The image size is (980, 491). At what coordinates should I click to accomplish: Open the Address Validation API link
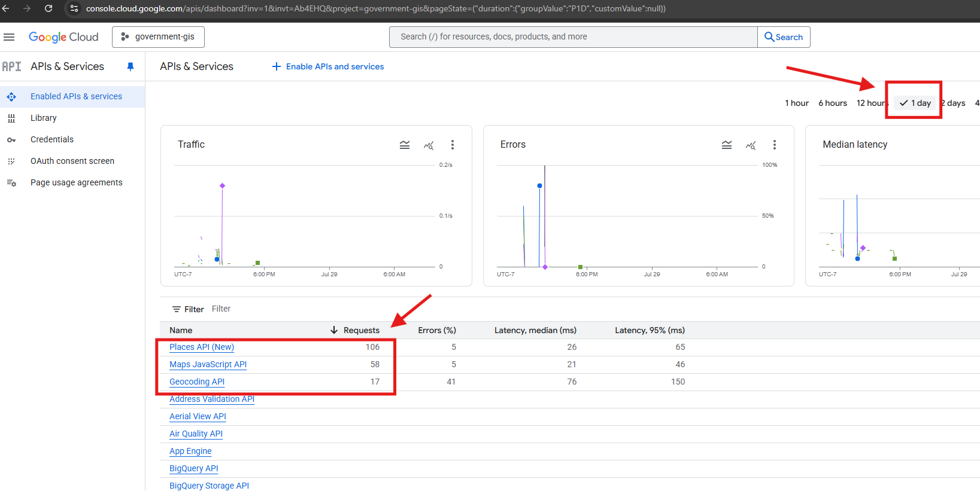pyautogui.click(x=212, y=399)
